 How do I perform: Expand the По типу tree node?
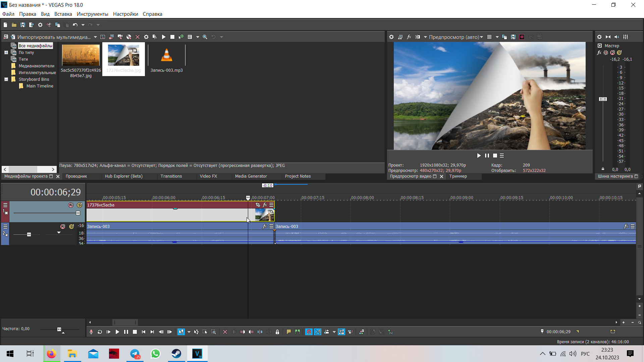click(6, 53)
